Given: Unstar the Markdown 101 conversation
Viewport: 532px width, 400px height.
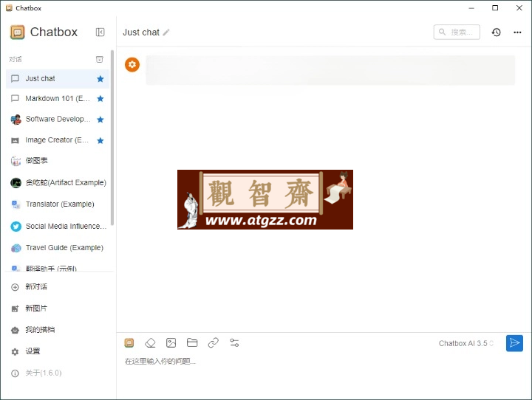Looking at the screenshot, I should 100,99.
